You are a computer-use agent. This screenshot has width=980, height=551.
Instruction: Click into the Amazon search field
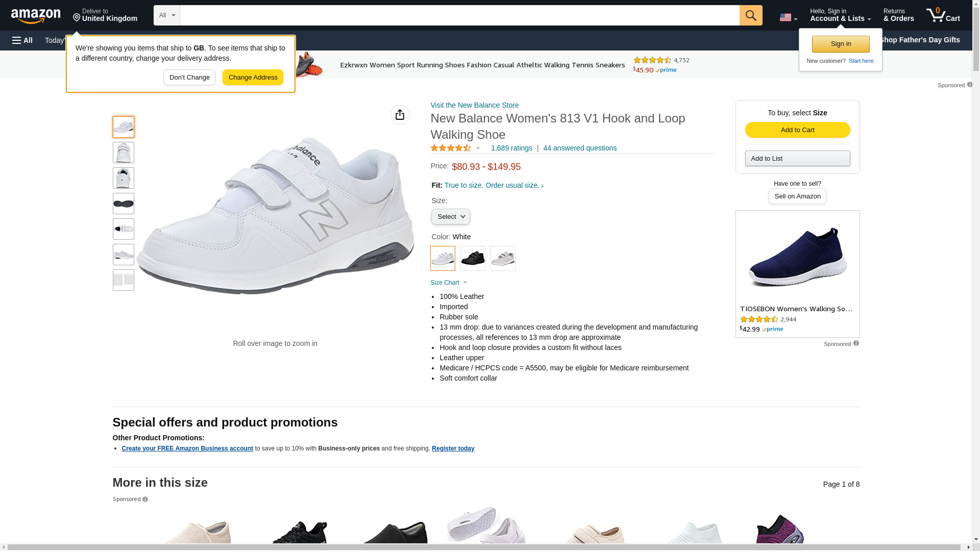tap(459, 15)
